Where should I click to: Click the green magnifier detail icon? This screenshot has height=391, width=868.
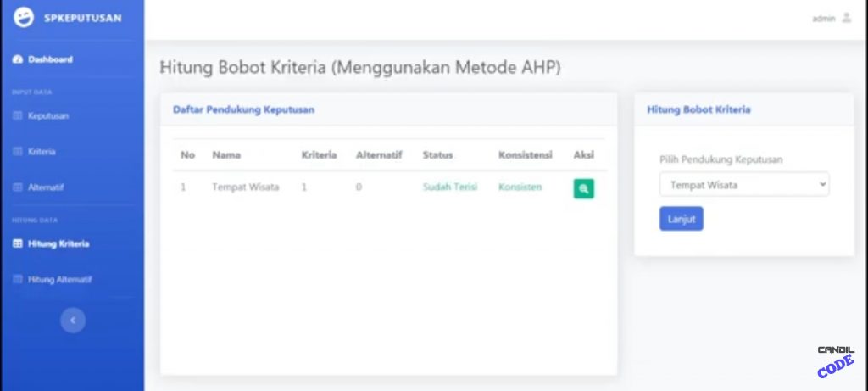[583, 188]
